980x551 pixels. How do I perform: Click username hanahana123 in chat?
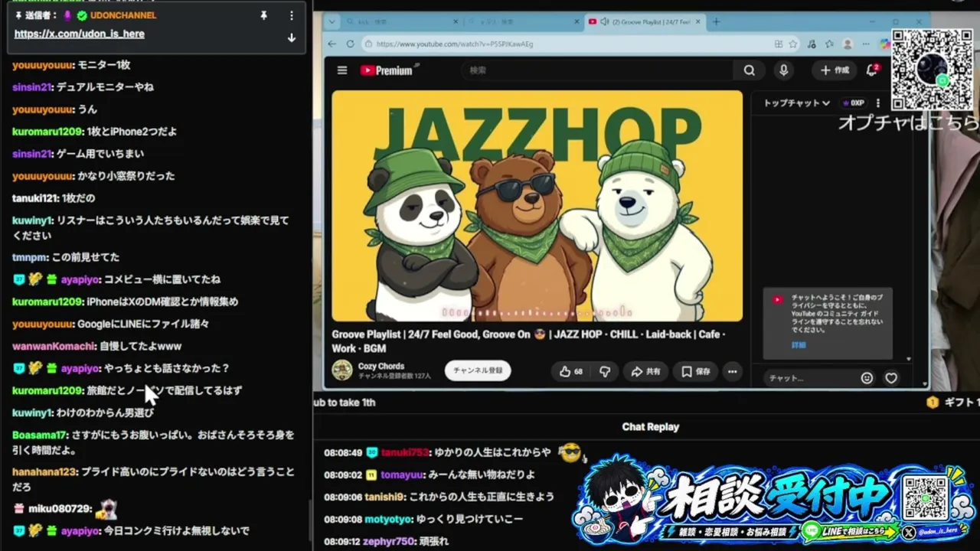44,471
